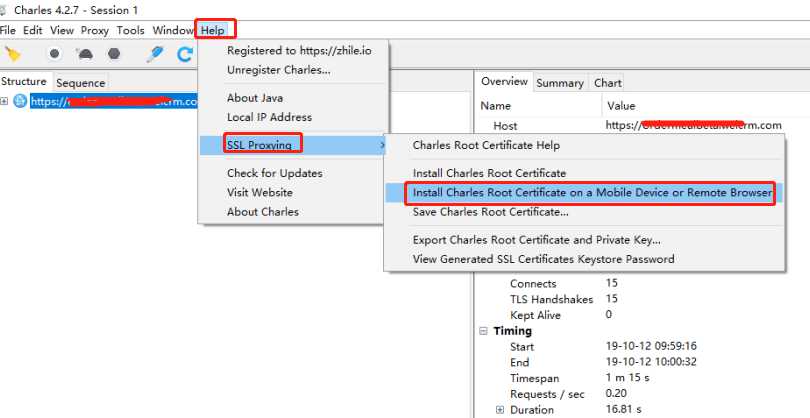The image size is (810, 418).
Task: Click the Kept Alive row label
Action: 535,315
